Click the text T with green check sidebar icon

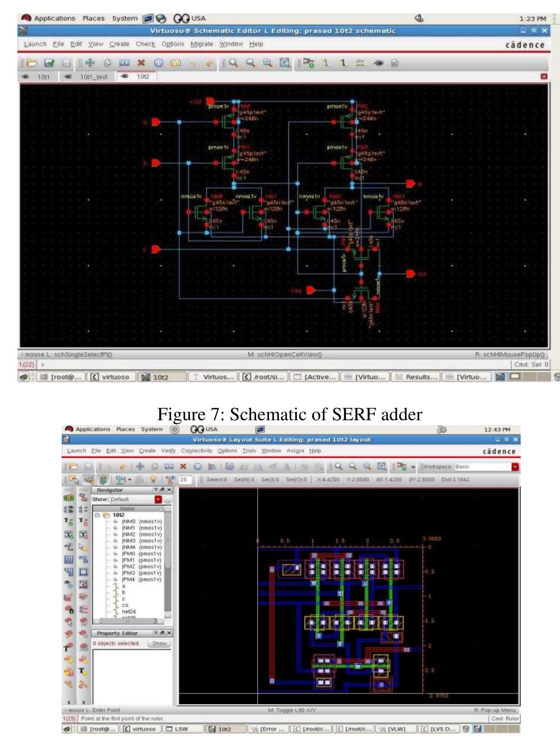(68, 521)
